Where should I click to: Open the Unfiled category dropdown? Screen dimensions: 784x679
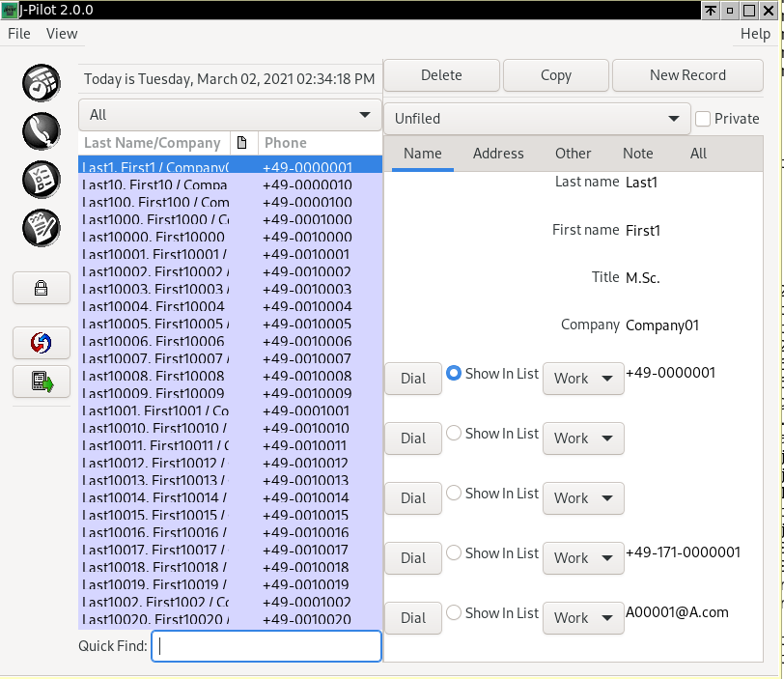click(x=536, y=119)
